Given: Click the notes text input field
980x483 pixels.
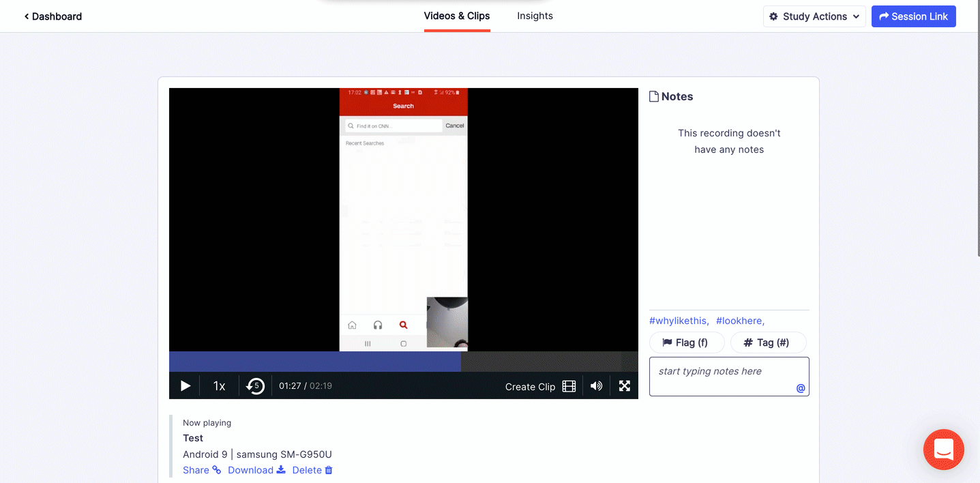Looking at the screenshot, I should pyautogui.click(x=729, y=377).
